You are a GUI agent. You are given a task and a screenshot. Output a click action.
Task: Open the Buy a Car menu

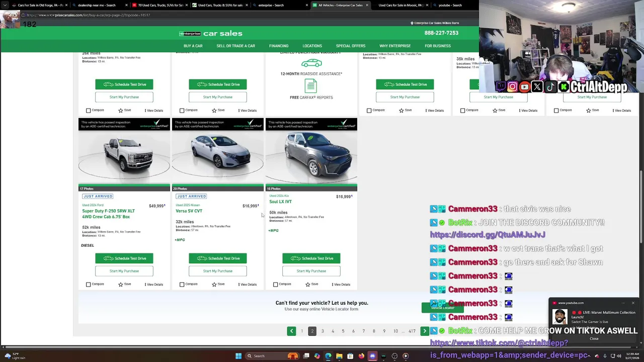pos(193,46)
